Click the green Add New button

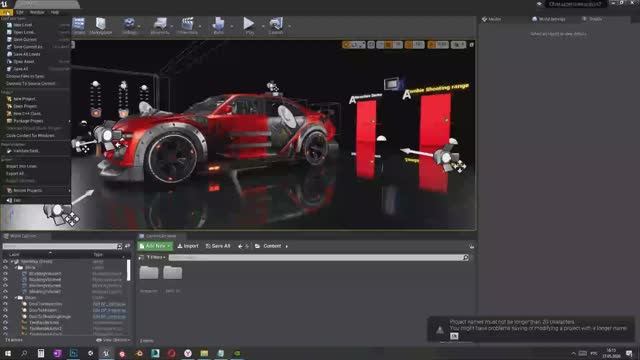(x=155, y=246)
